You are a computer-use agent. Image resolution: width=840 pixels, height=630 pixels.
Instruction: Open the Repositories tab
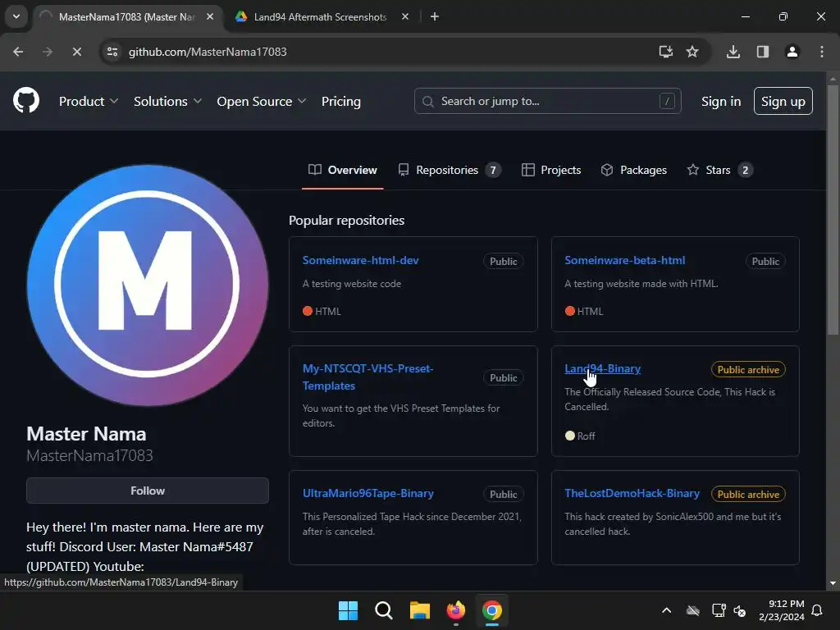(450, 170)
